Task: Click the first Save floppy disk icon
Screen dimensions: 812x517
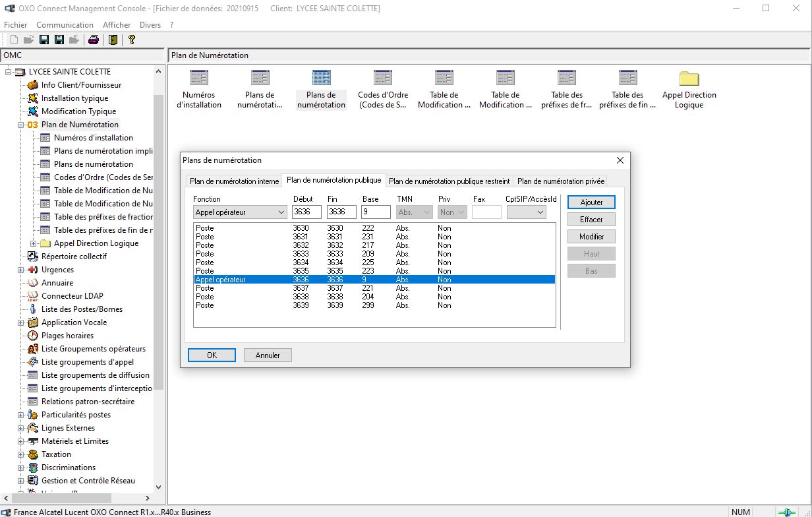Action: coord(44,40)
